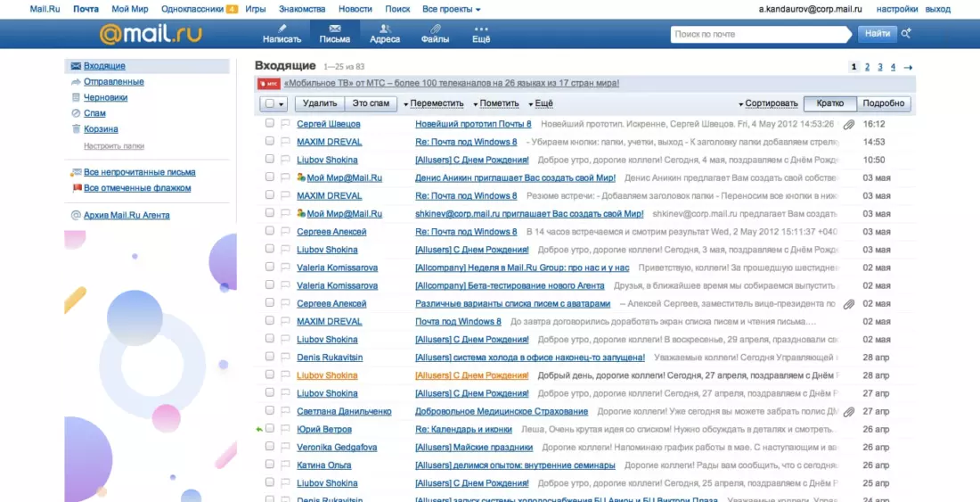Flag the Liubov Shokina 10:50 message

[285, 160]
